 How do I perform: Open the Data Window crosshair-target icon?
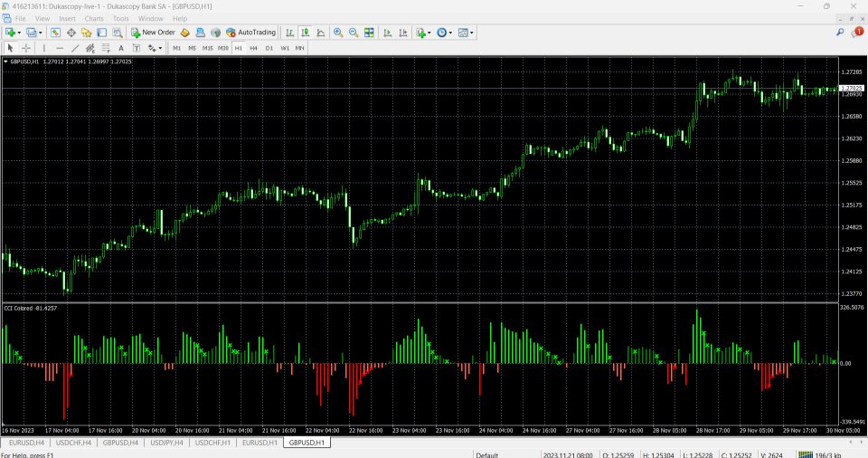tap(71, 33)
